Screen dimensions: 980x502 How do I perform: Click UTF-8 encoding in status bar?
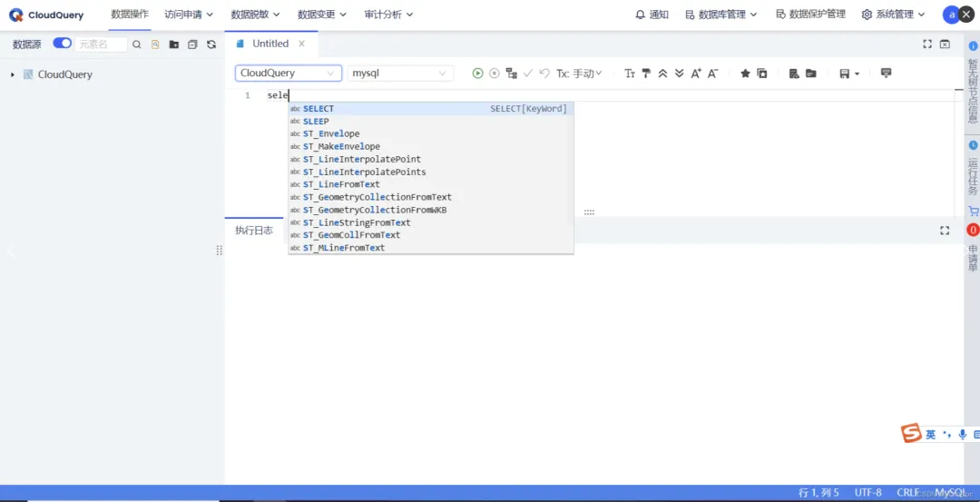[x=868, y=493]
